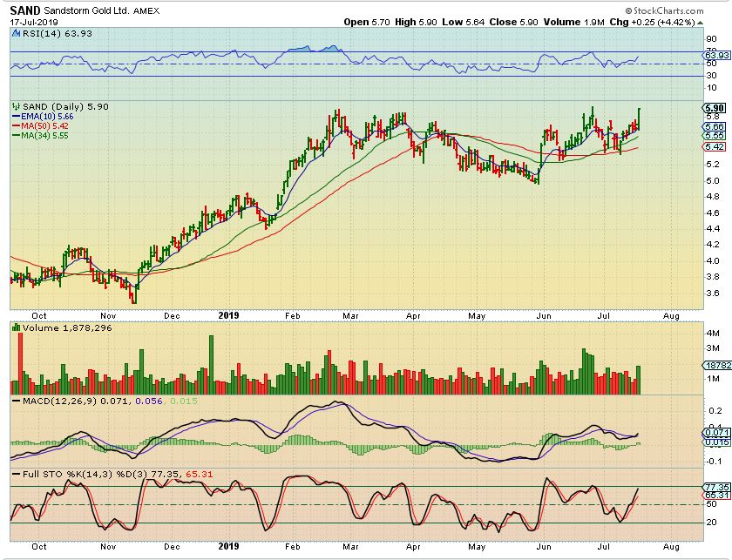Click the Chg +0.25 (+4.42%) value

click(652, 22)
